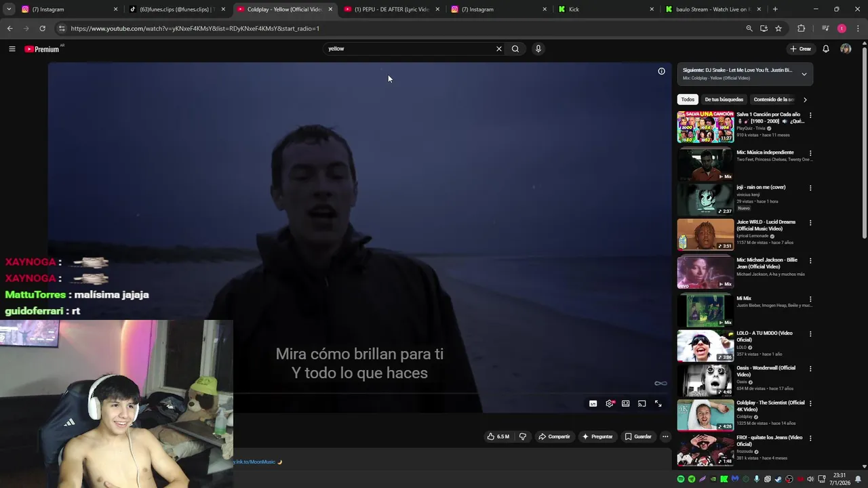The width and height of the screenshot is (868, 488).
Task: Switch to funes.clips TikTok tab
Action: (177, 9)
